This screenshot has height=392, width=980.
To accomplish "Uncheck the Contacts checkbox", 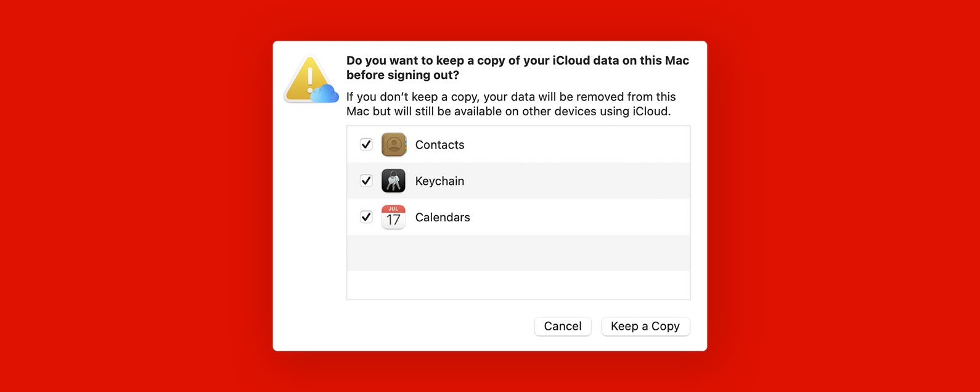I will coord(366,145).
